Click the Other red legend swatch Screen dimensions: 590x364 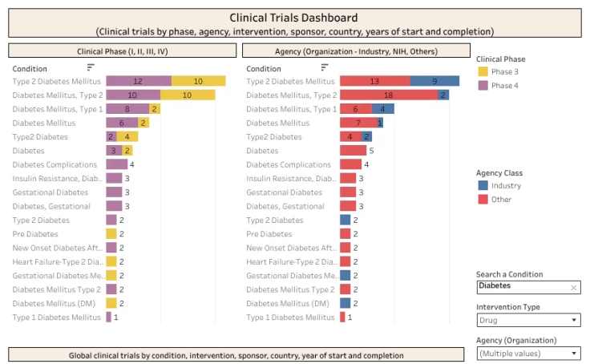(x=483, y=199)
